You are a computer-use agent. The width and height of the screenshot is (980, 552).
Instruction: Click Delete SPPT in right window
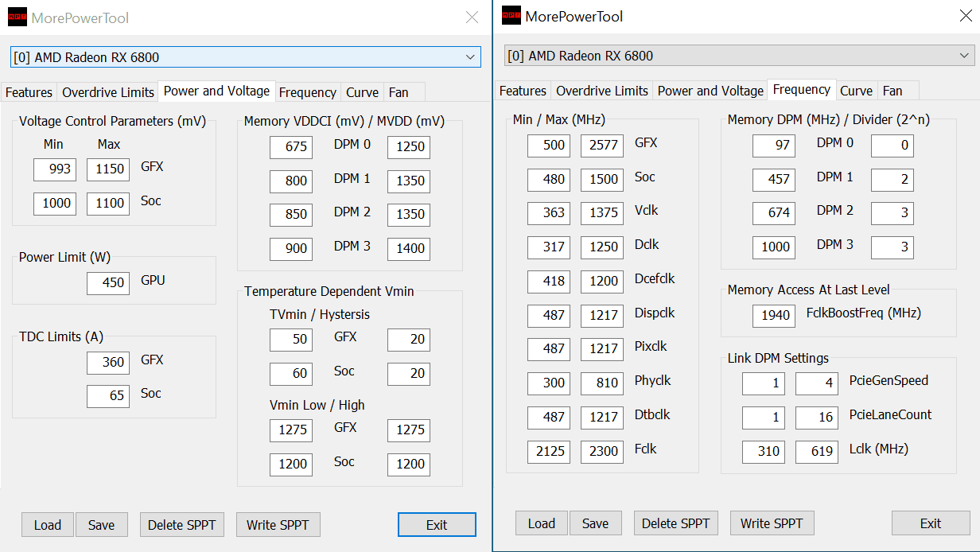pyautogui.click(x=676, y=523)
